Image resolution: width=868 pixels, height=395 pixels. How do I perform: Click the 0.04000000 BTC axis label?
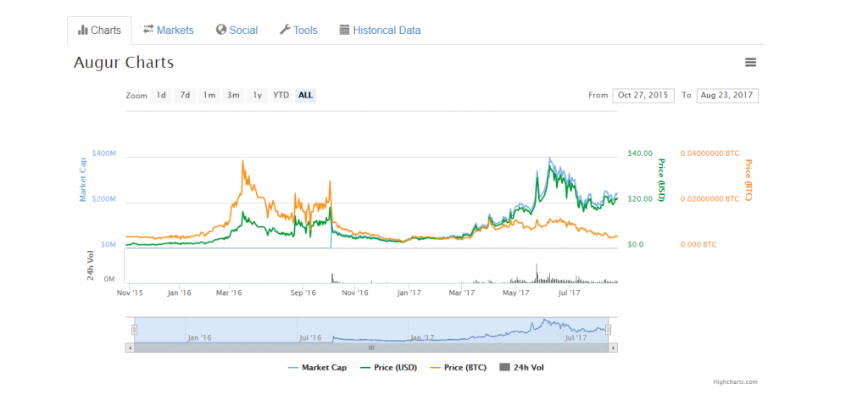coord(709,153)
